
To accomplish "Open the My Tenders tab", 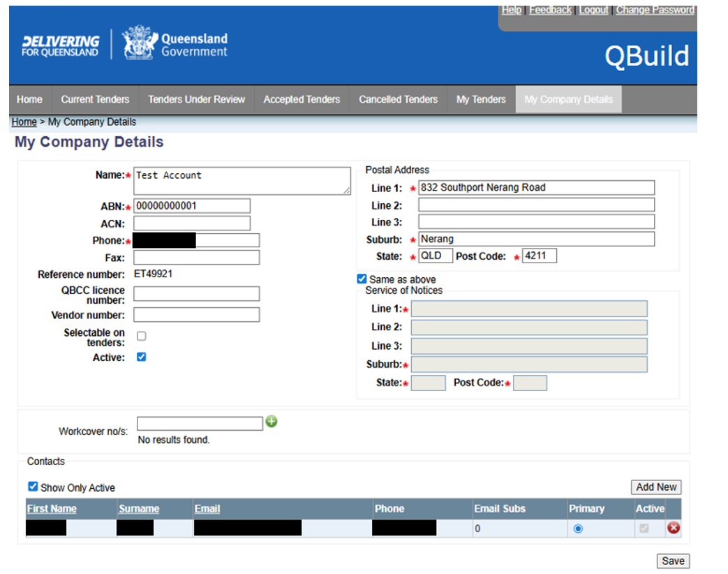I will 481,99.
